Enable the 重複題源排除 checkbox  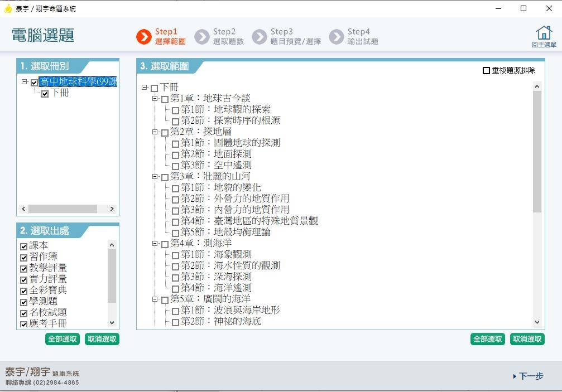[x=486, y=70]
